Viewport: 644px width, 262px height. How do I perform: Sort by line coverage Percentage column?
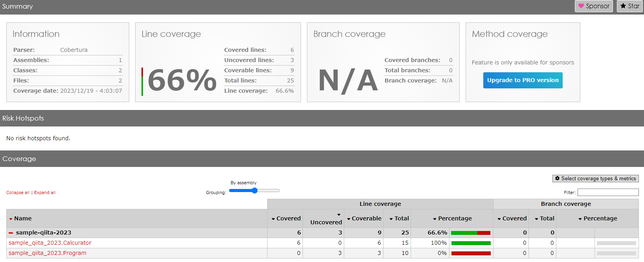point(452,218)
